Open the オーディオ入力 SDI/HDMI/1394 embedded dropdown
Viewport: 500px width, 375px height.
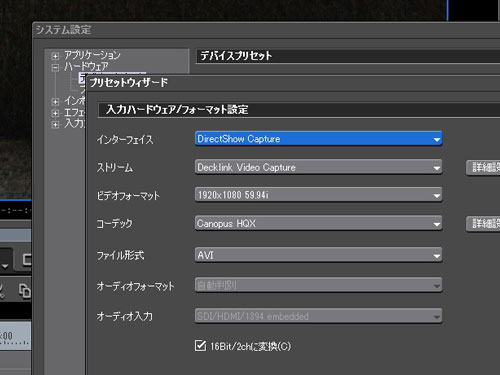pos(318,316)
